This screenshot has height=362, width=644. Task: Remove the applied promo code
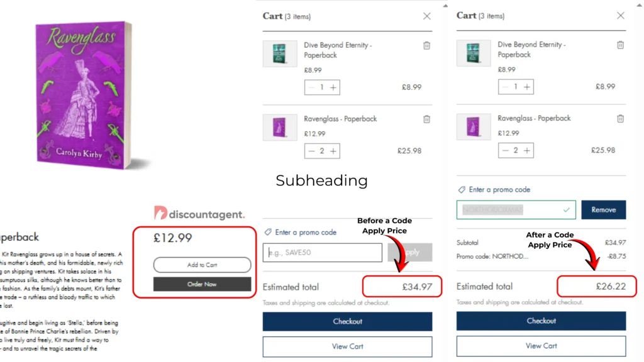point(603,210)
